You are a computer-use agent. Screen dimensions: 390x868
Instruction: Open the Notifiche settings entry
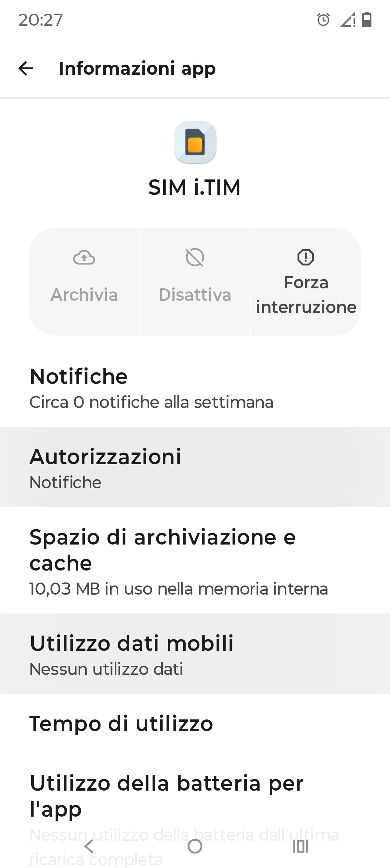pos(195,388)
